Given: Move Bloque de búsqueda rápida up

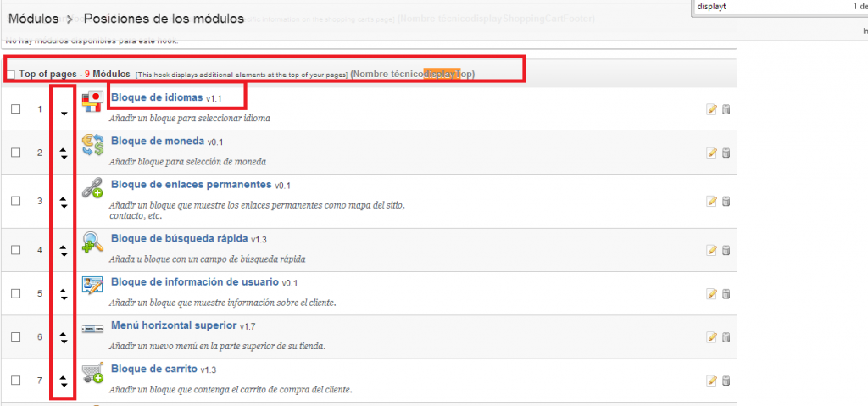Looking at the screenshot, I should pos(64,247).
